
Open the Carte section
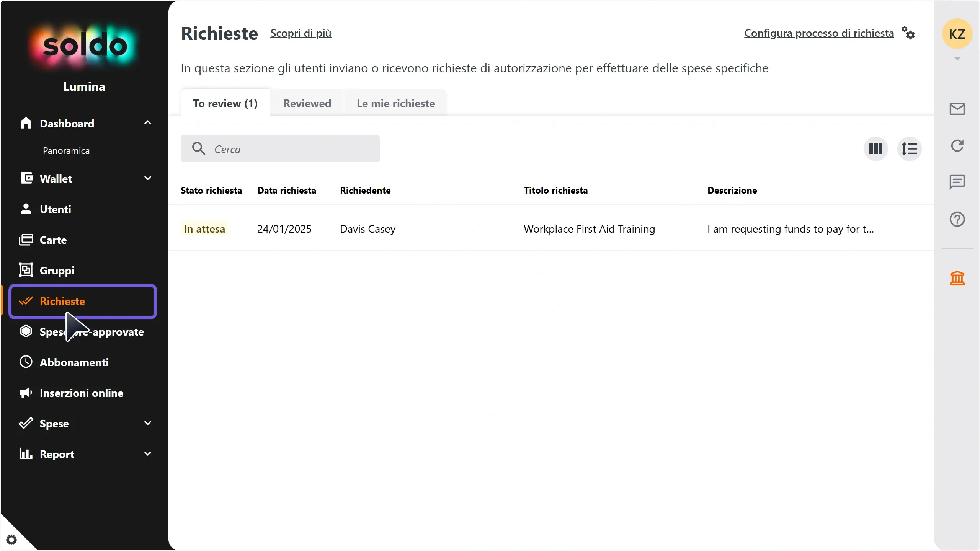53,240
